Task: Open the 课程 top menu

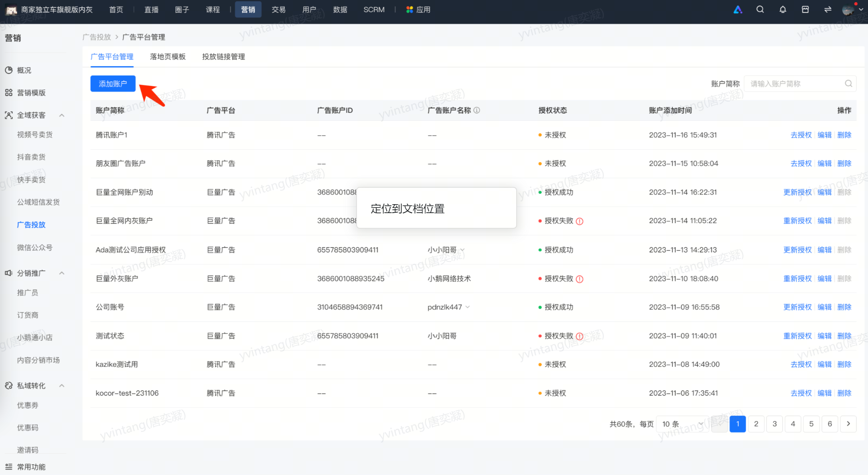Action: (x=213, y=10)
